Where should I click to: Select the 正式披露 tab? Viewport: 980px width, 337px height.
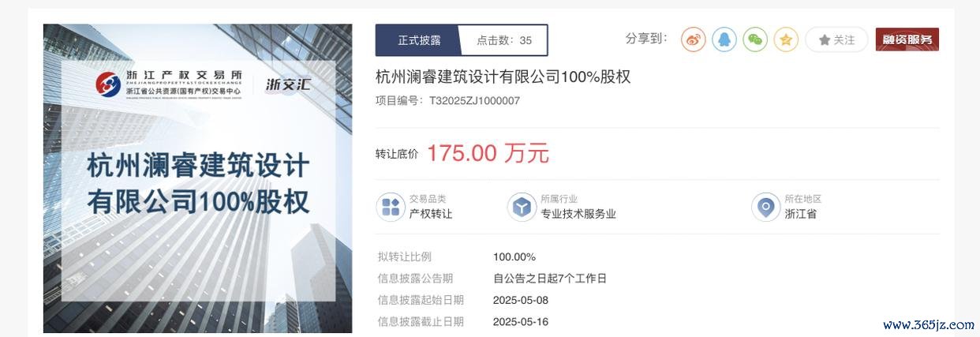point(418,40)
